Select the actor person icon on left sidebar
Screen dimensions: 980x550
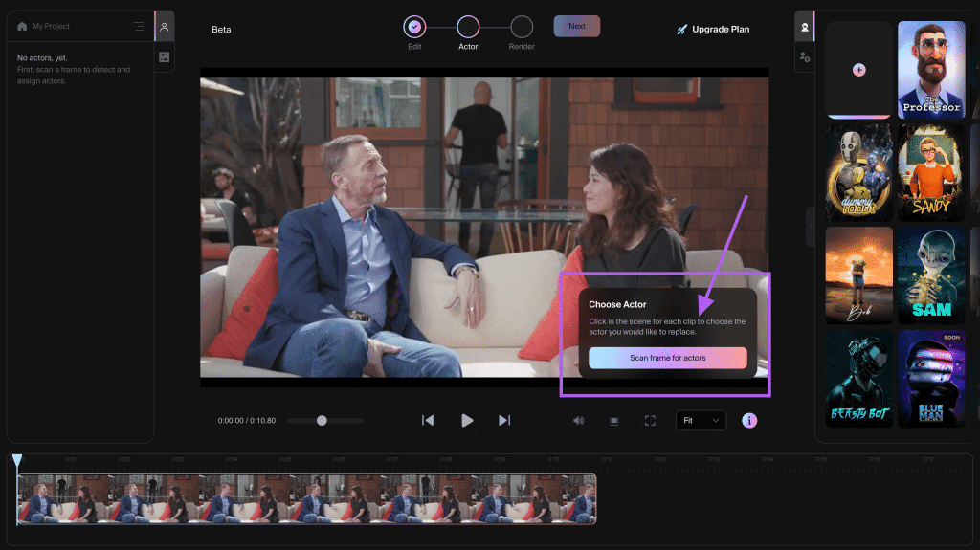[165, 27]
